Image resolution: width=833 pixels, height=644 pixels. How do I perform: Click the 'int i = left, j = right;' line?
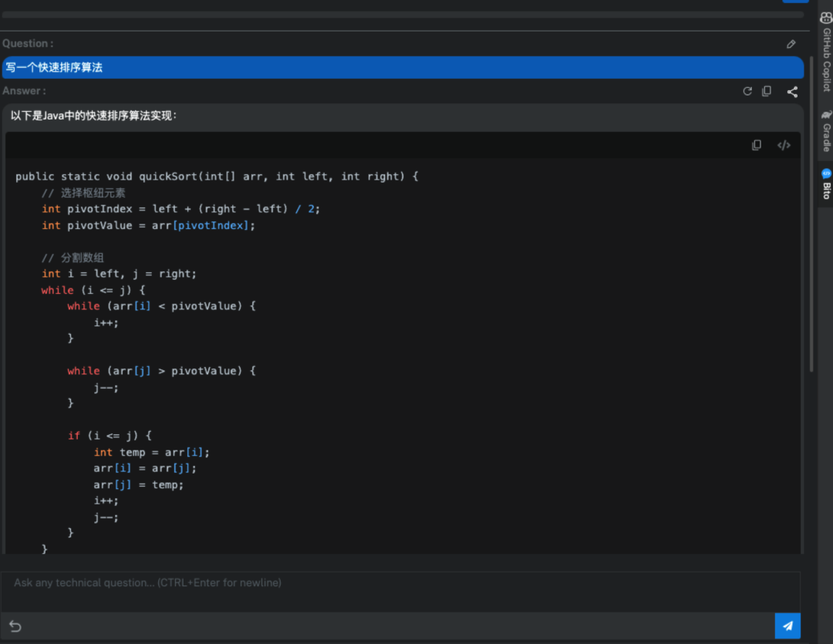pyautogui.click(x=119, y=274)
